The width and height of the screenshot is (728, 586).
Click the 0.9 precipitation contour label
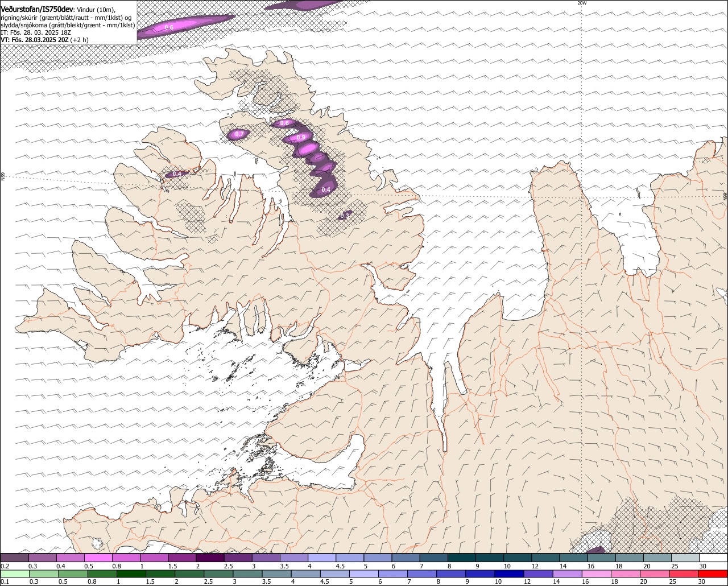click(x=301, y=137)
